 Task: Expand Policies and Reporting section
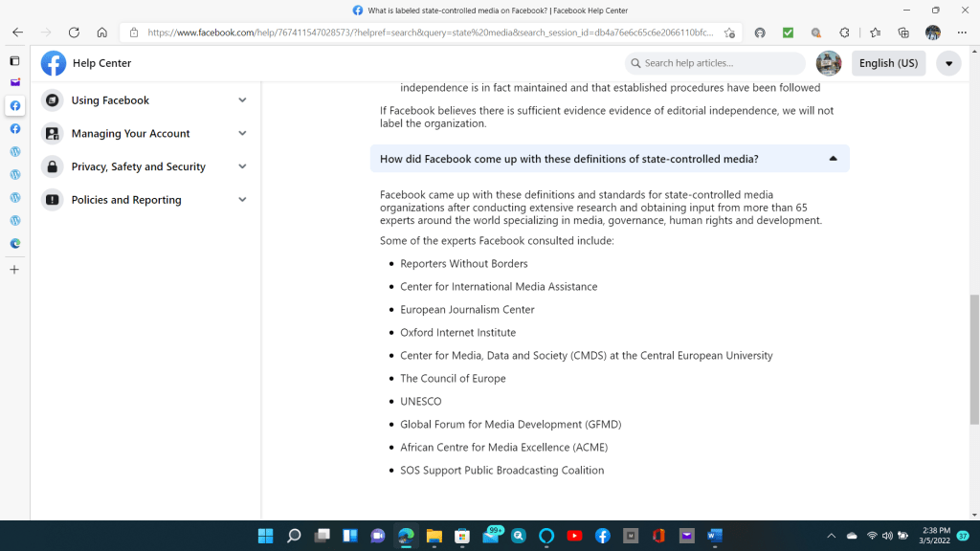[x=242, y=200]
